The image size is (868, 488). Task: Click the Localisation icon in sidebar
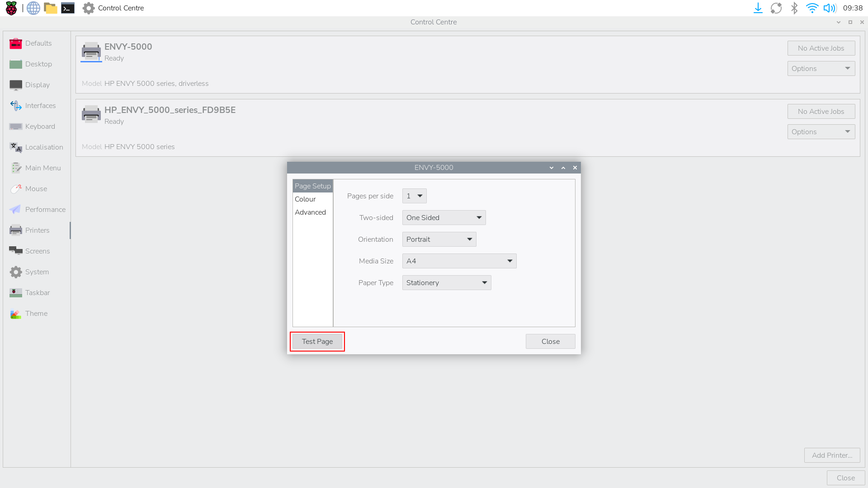[16, 147]
